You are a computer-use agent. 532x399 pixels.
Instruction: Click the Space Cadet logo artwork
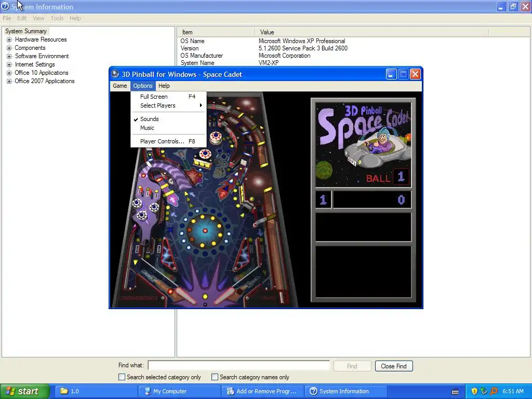[363, 145]
